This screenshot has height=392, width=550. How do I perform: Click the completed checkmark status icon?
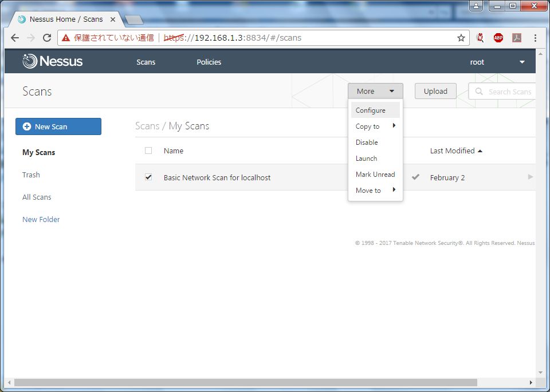coord(416,177)
